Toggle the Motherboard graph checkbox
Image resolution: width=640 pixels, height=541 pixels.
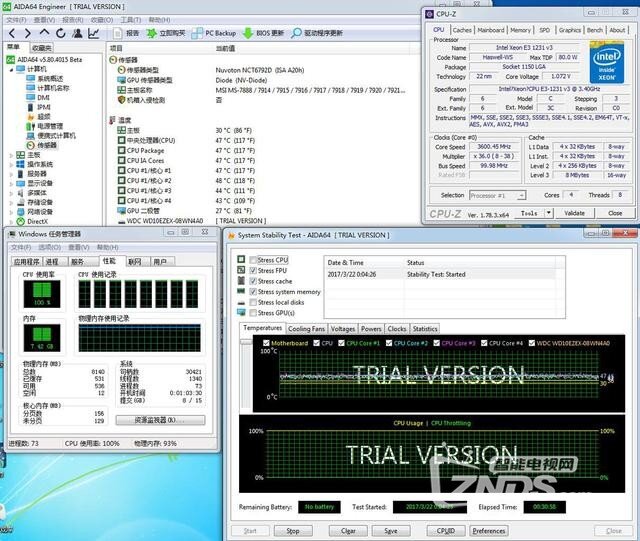coord(266,343)
